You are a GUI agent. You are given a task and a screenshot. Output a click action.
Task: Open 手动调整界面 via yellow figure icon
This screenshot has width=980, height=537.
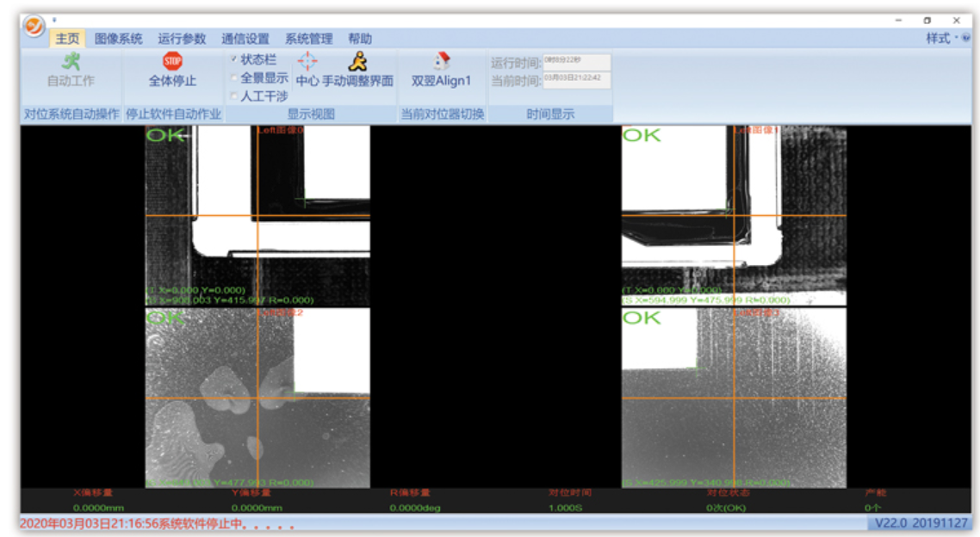tap(357, 61)
